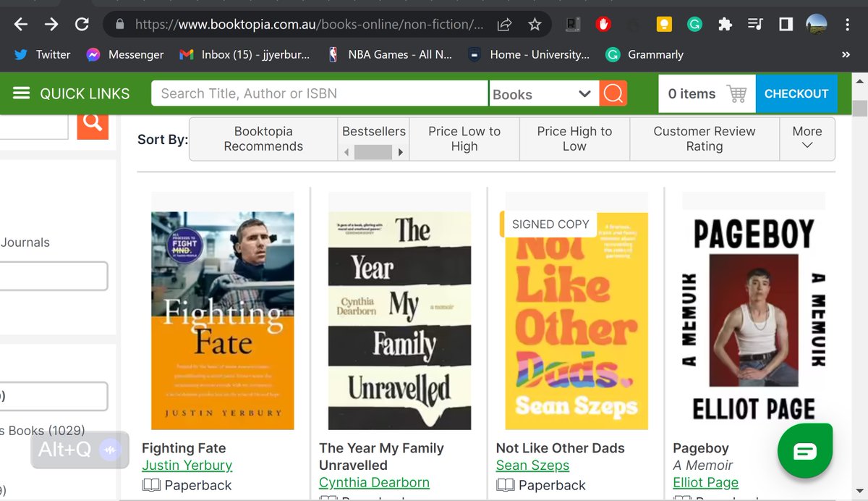Open the Not Like Other Dads cover
Screen dimensions: 868x501
pos(576,320)
